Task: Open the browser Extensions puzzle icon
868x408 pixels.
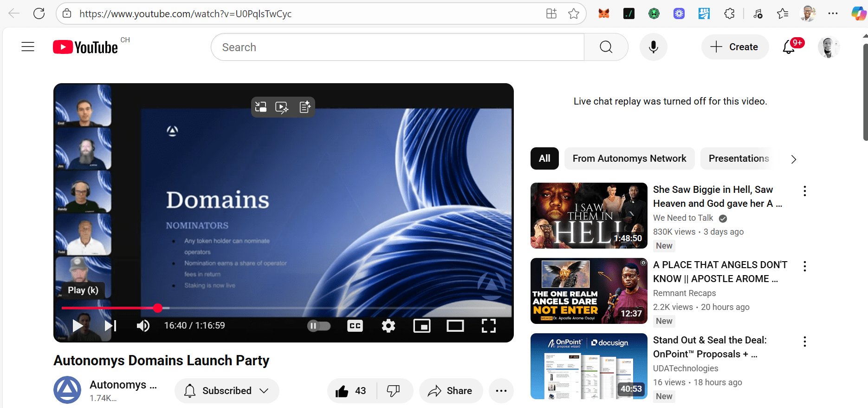Action: [729, 13]
